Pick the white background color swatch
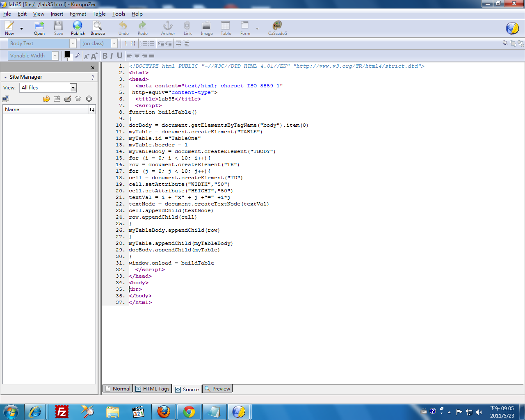 coord(70,57)
